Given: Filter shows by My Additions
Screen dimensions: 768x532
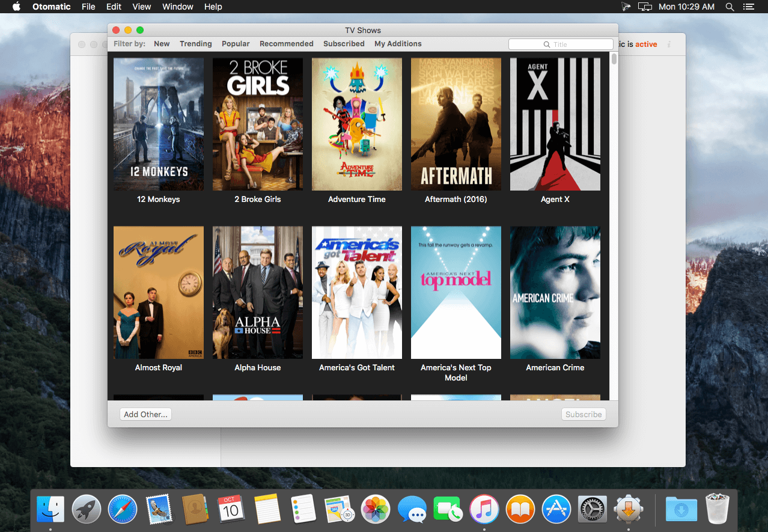Looking at the screenshot, I should 398,44.
